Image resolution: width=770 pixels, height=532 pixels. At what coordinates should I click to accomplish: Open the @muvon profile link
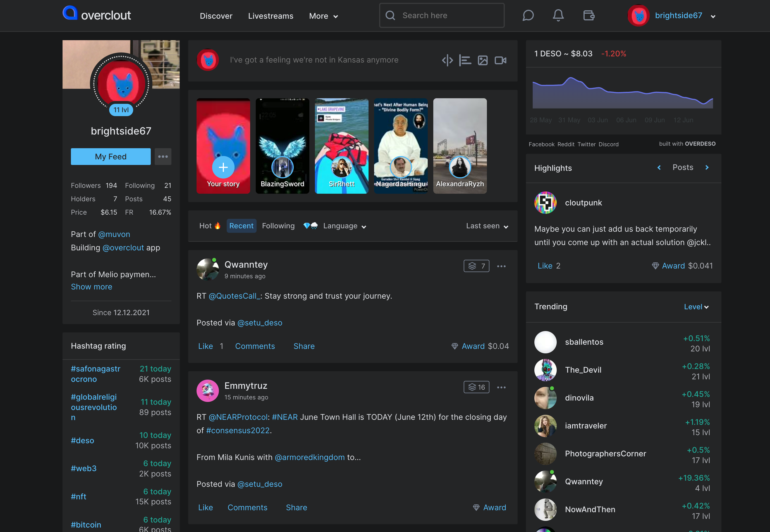tap(114, 234)
